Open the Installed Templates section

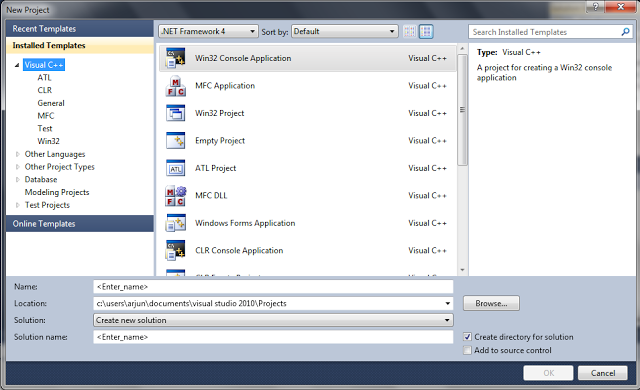80,45
